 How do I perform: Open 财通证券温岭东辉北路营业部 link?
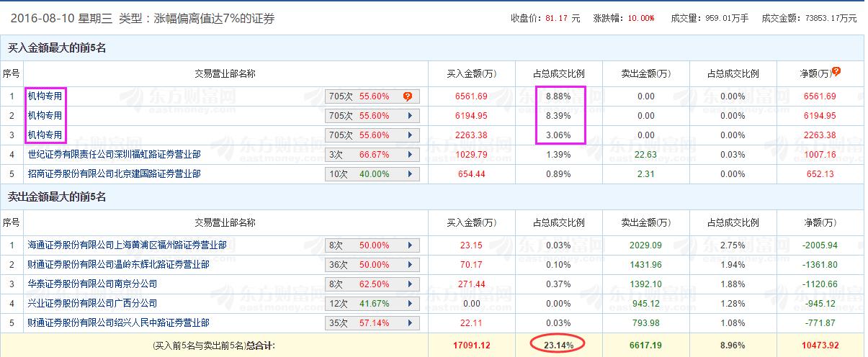118,264
